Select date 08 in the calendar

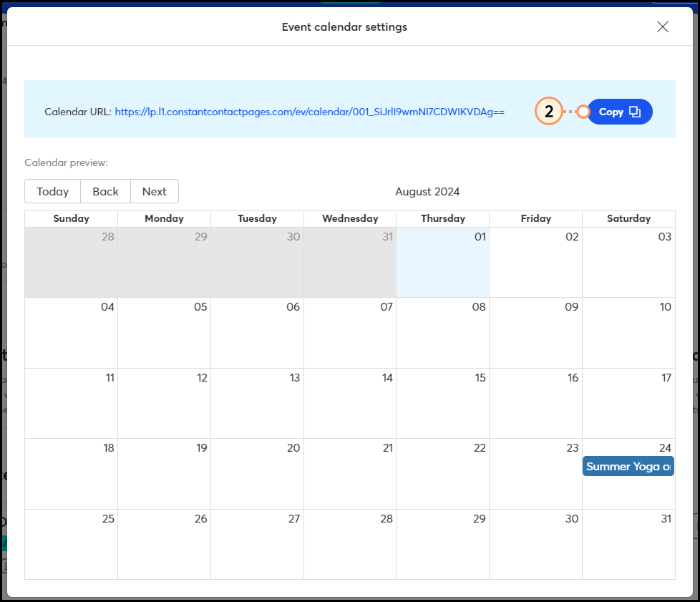pos(479,307)
